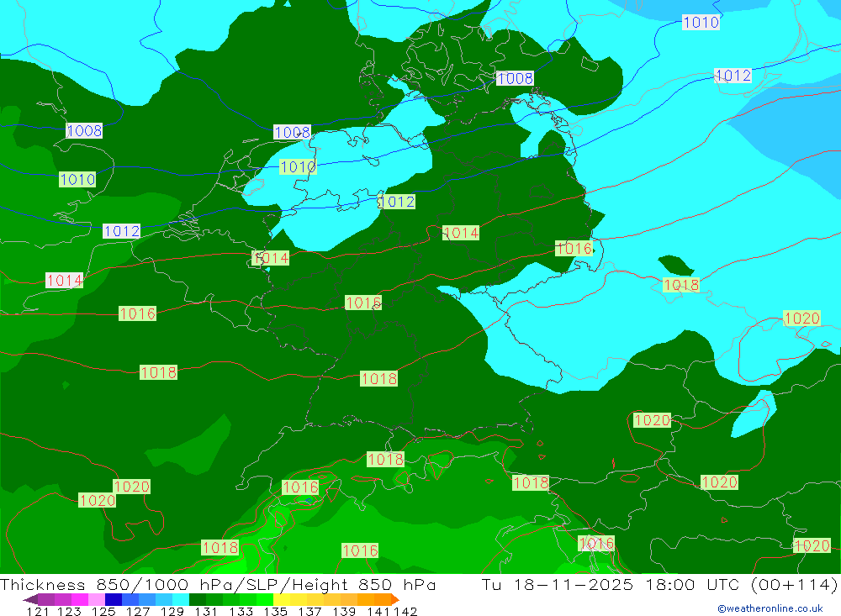The image size is (841, 616).
Task: Click the legend value 131
Action: pos(206,612)
